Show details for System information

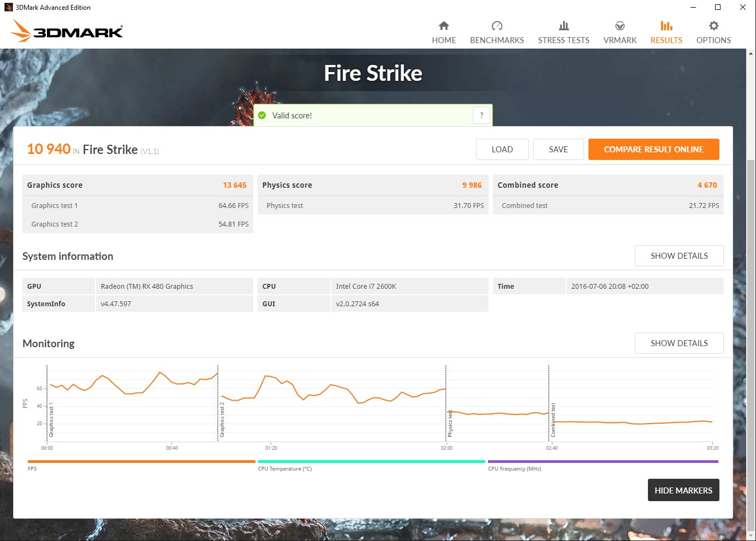(679, 255)
